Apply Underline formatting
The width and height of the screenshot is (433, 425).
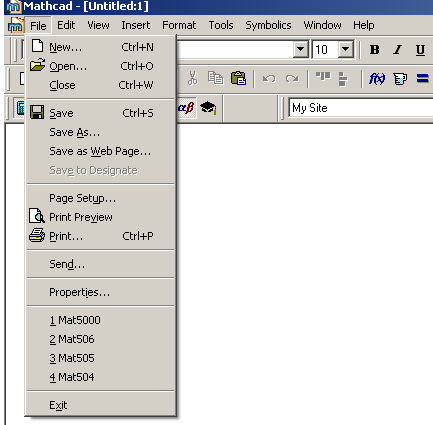click(420, 50)
